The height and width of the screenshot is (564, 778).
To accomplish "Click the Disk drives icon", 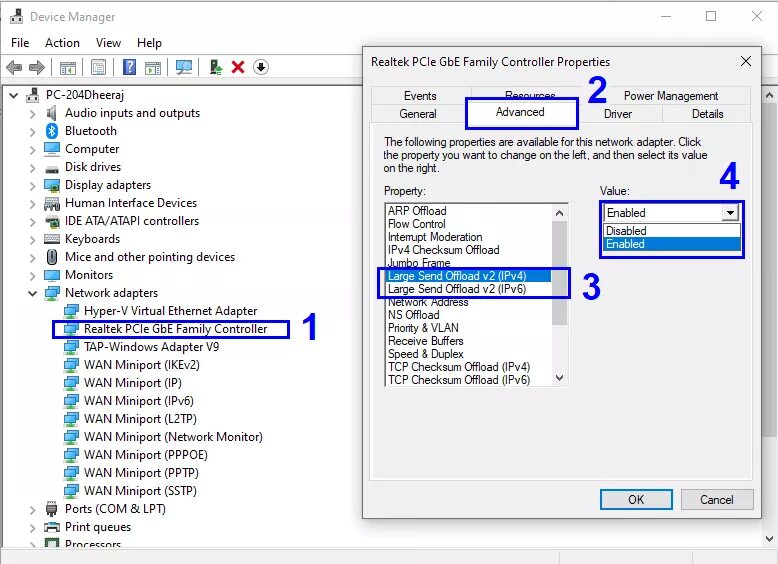I will [52, 168].
